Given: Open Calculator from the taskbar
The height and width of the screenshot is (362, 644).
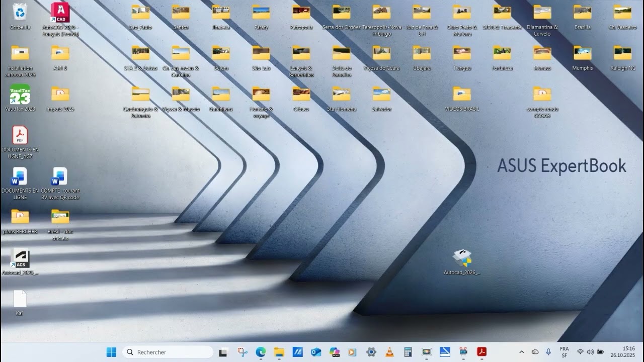Looking at the screenshot, I should (408, 352).
